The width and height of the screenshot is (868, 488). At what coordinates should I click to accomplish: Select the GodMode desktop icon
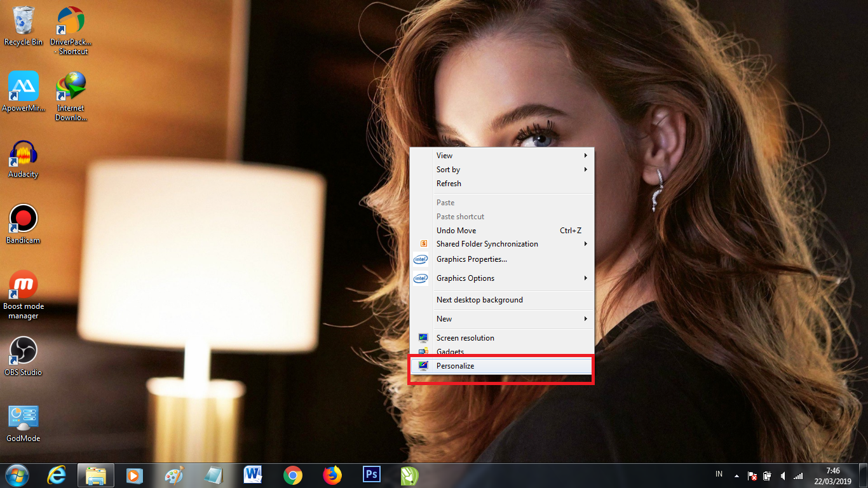(24, 423)
